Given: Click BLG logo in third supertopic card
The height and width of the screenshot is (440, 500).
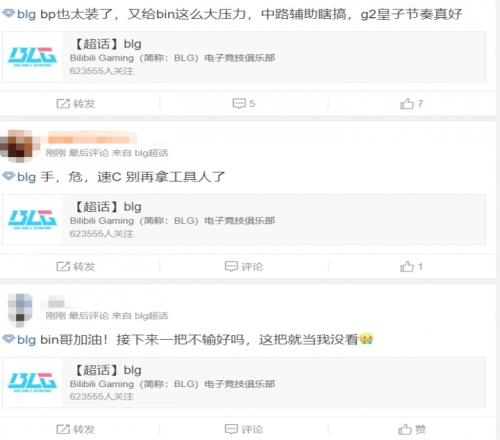Looking at the screenshot, I should tap(32, 382).
